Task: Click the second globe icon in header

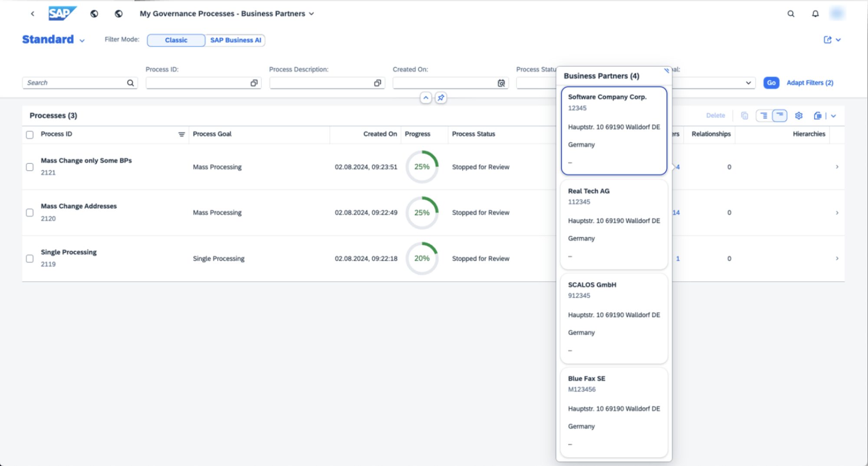Action: 118,13
